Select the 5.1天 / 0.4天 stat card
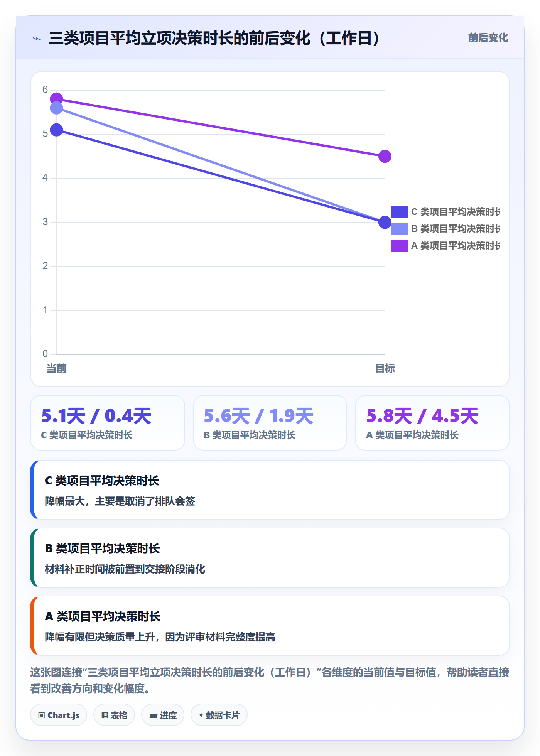Viewport: 540px width, 756px height. click(x=108, y=423)
